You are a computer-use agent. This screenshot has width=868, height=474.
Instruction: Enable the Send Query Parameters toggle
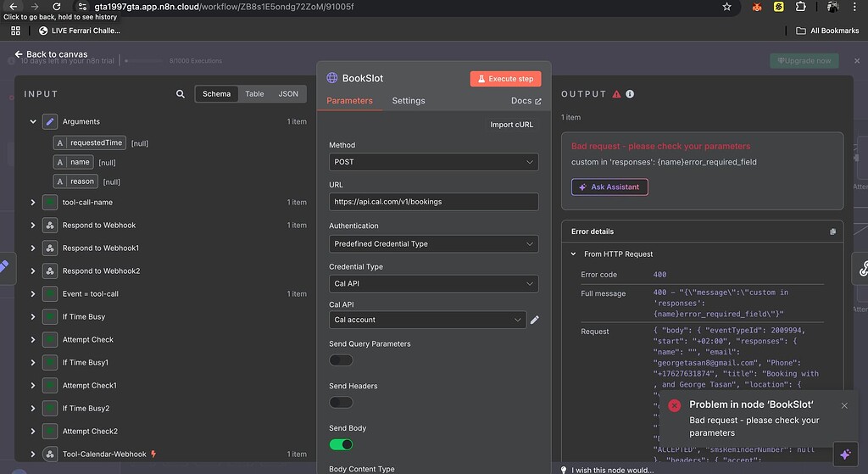[x=341, y=360]
